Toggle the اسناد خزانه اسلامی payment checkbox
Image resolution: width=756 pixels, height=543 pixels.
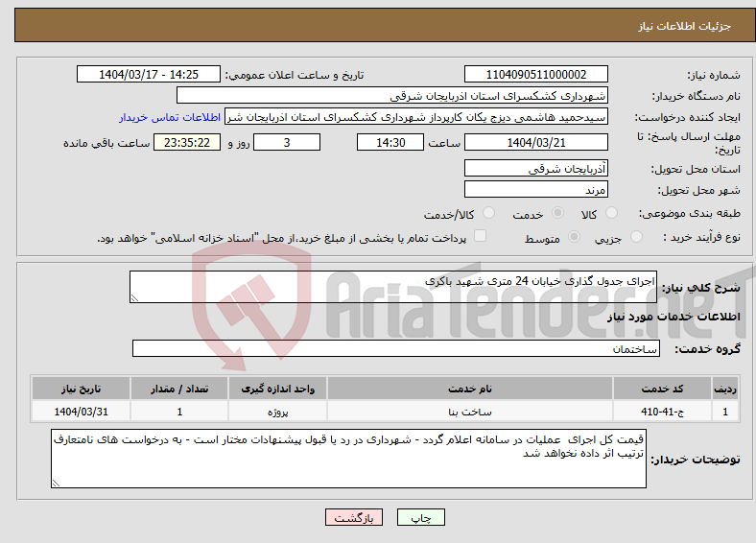tap(481, 235)
